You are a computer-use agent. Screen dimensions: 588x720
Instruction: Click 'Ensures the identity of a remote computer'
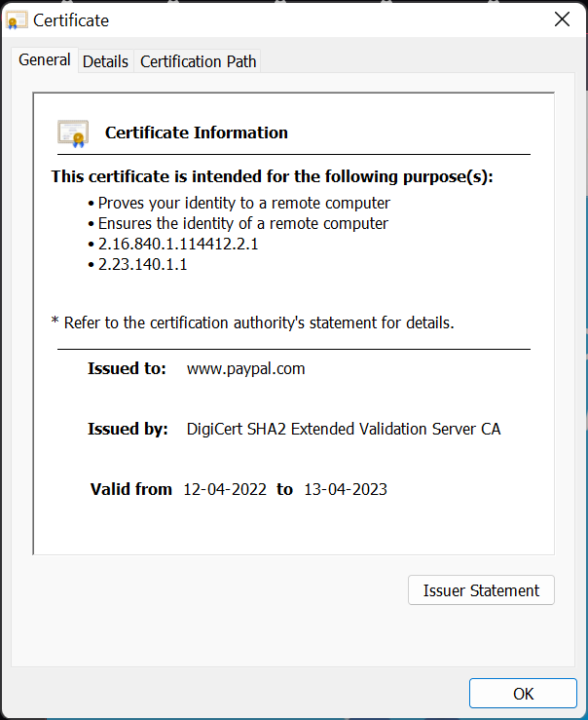point(243,224)
